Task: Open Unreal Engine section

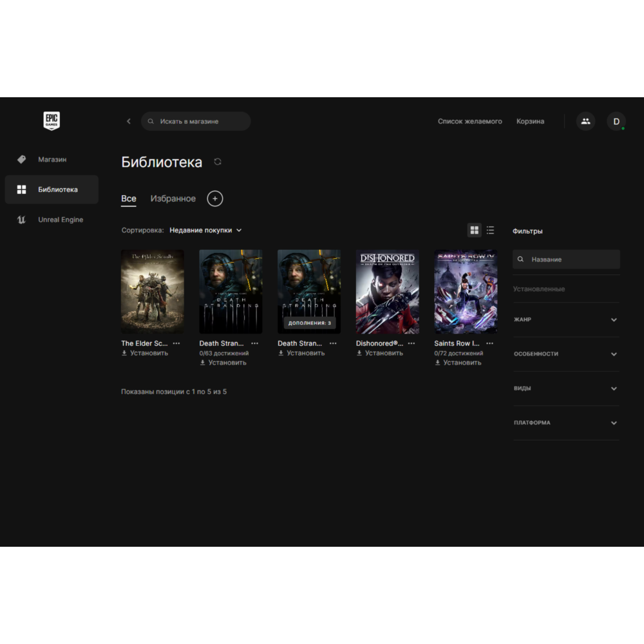Action: pos(52,220)
